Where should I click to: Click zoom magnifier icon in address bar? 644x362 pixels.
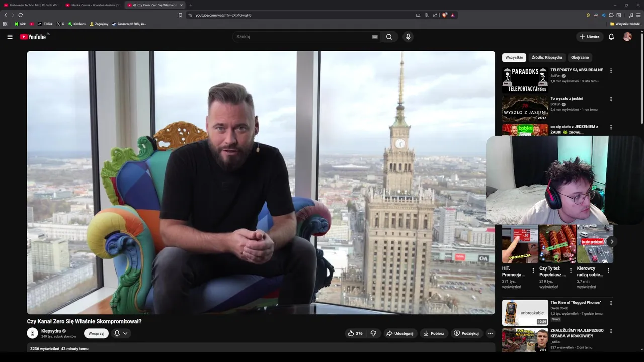[x=427, y=15]
